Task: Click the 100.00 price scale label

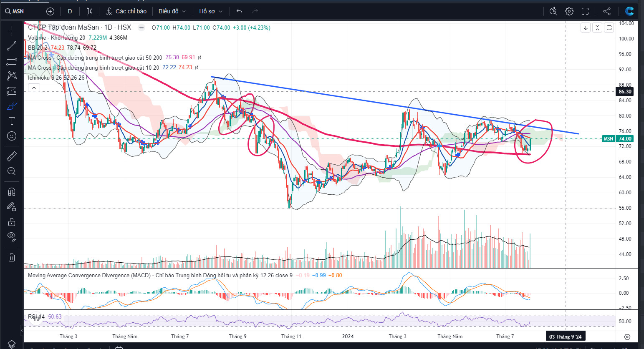Action: coord(626,39)
